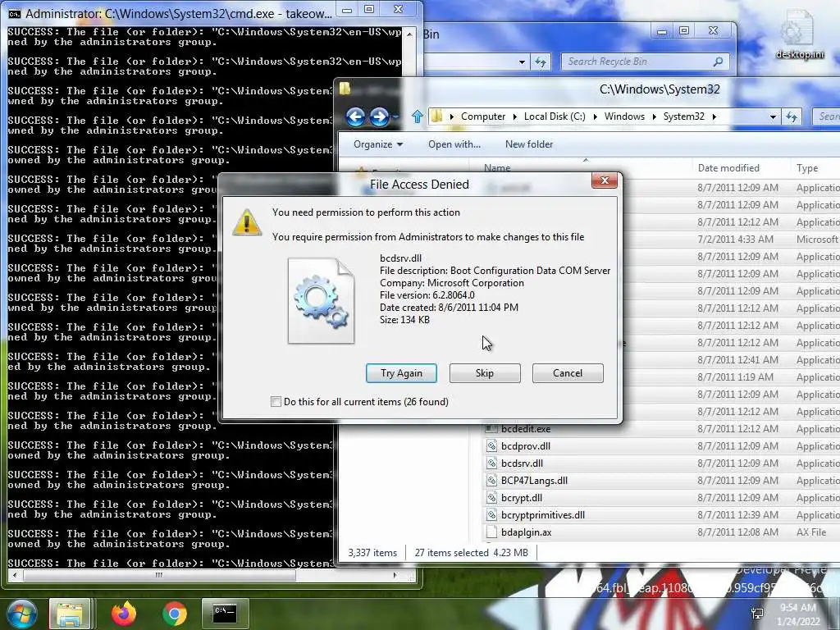
Task: Click bdaplgin.ax file icon
Action: 491,532
